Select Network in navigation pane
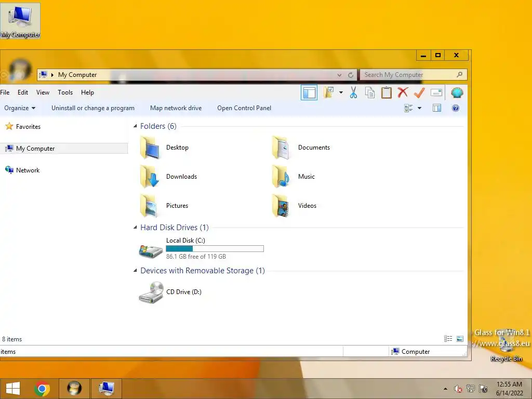The width and height of the screenshot is (532, 399). 22,170
